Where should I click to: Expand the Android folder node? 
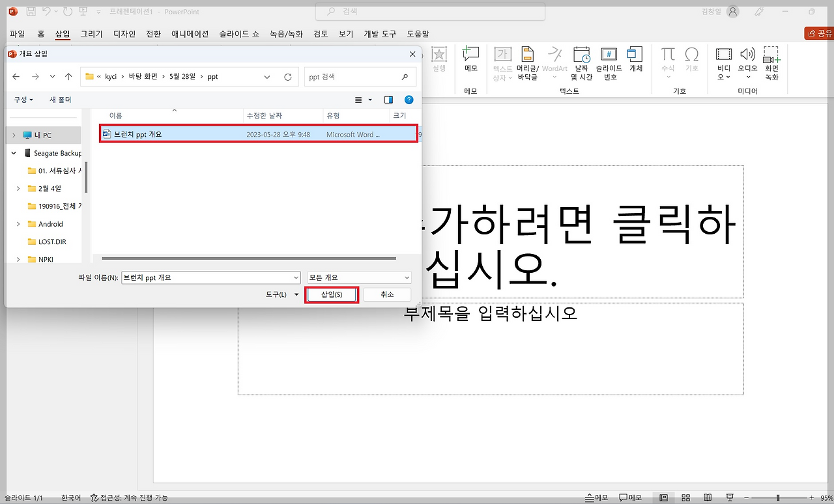pyautogui.click(x=18, y=224)
